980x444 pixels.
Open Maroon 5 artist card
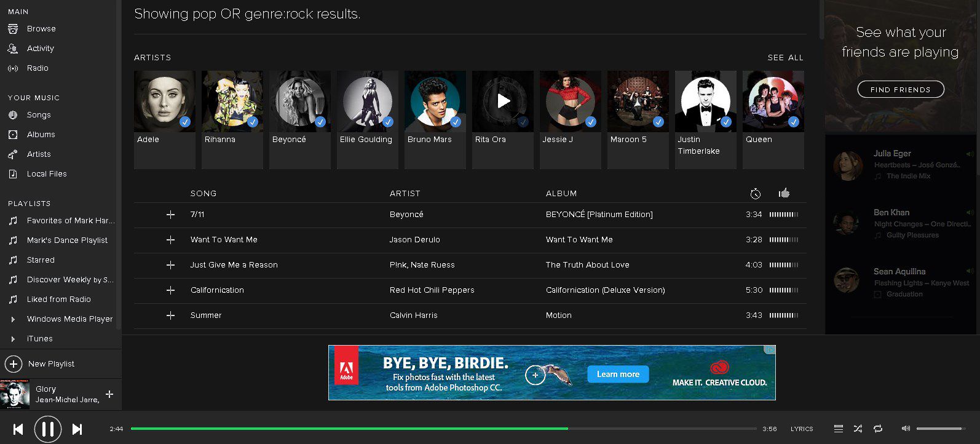(x=638, y=119)
